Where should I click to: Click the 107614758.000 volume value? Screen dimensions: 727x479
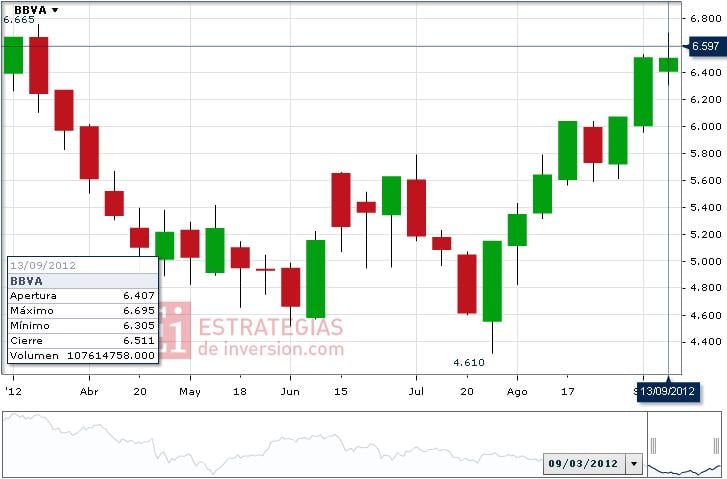111,356
